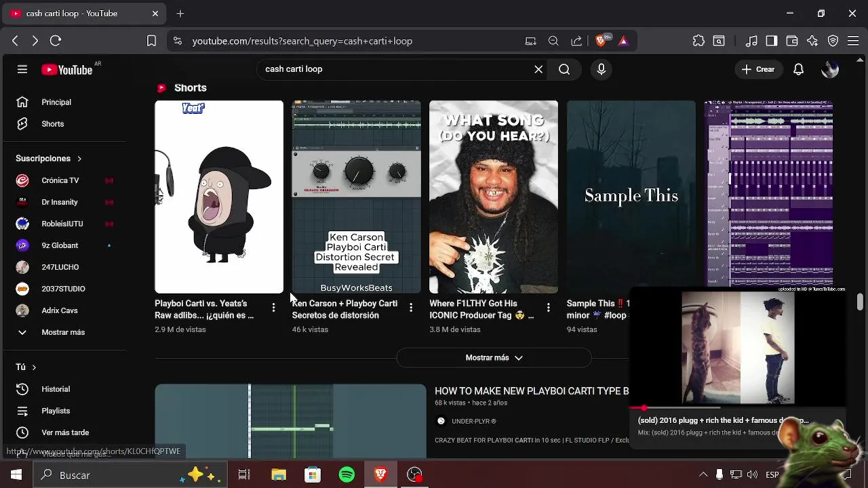Click the zoom-out magnifier in address bar
The image size is (868, 488).
click(553, 41)
